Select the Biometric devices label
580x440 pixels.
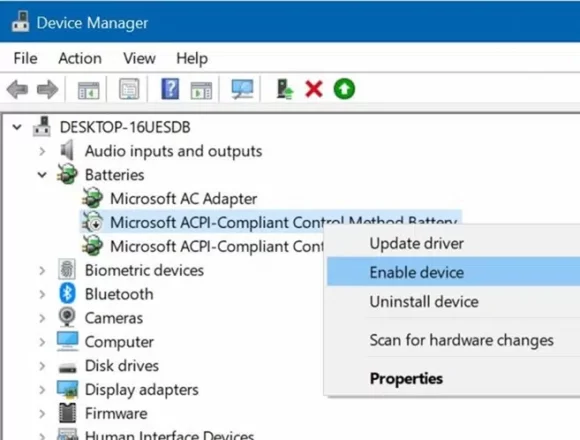tap(144, 270)
